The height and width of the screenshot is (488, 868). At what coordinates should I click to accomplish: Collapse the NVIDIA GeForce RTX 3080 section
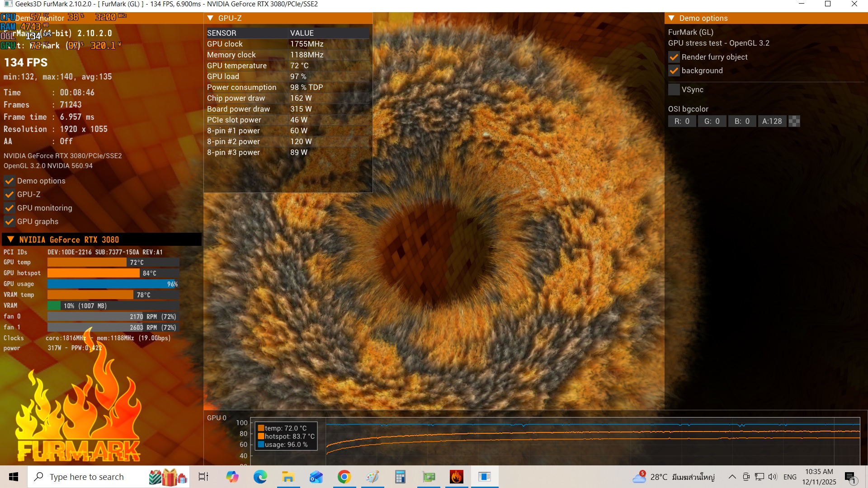pos(11,239)
